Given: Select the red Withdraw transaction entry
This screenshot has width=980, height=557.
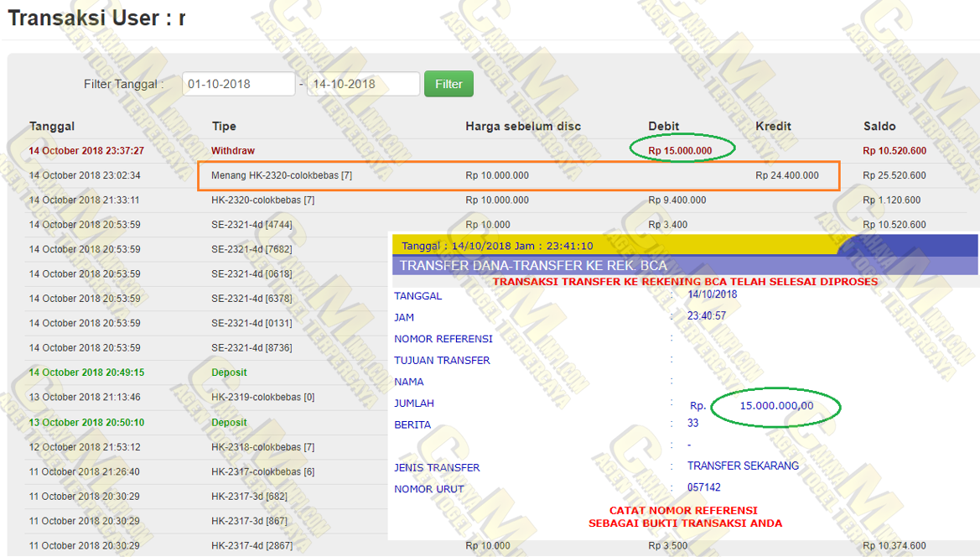Looking at the screenshot, I should 233,151.
